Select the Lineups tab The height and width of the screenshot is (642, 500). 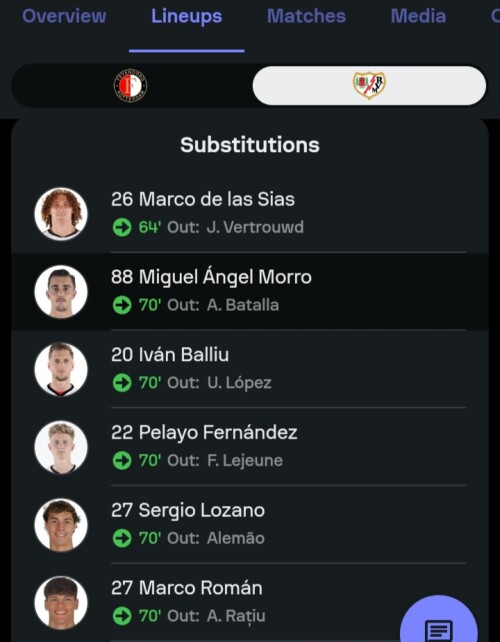(x=187, y=16)
